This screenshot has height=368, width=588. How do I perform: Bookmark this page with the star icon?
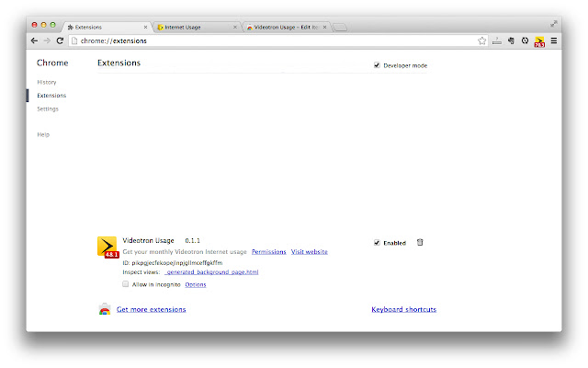(x=481, y=40)
